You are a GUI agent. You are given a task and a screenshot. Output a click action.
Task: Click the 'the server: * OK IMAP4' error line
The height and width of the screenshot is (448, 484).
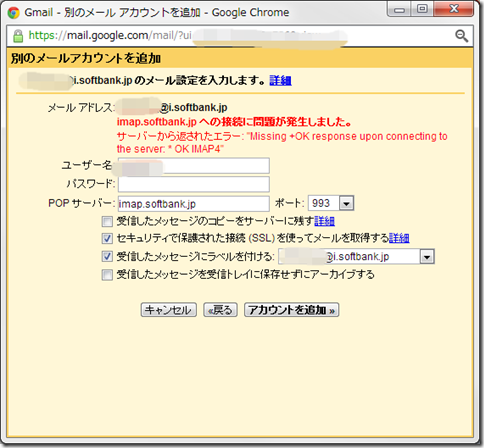pyautogui.click(x=170, y=149)
